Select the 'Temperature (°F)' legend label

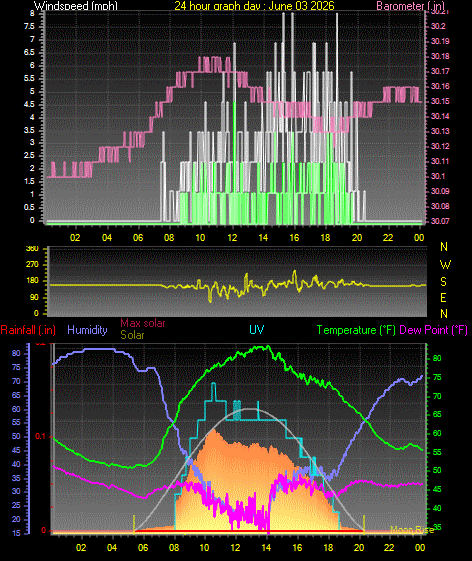pos(356,330)
